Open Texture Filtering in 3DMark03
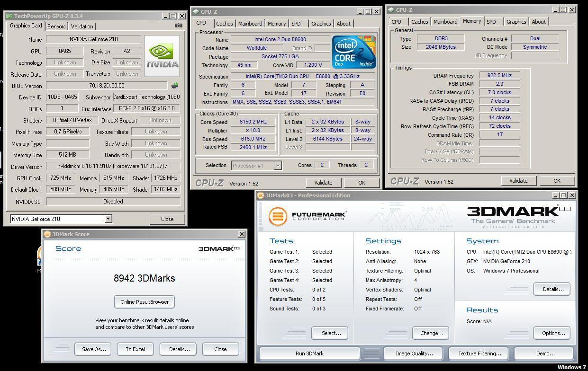 point(479,353)
